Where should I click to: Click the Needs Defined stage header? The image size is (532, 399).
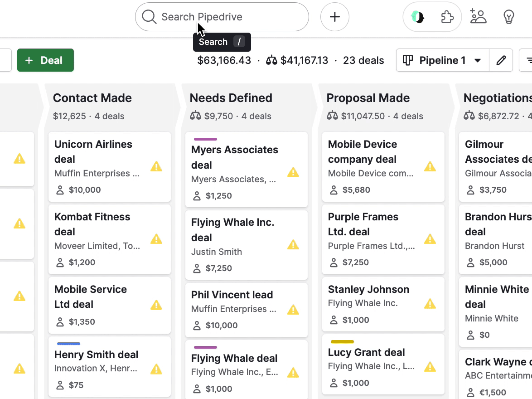231,98
